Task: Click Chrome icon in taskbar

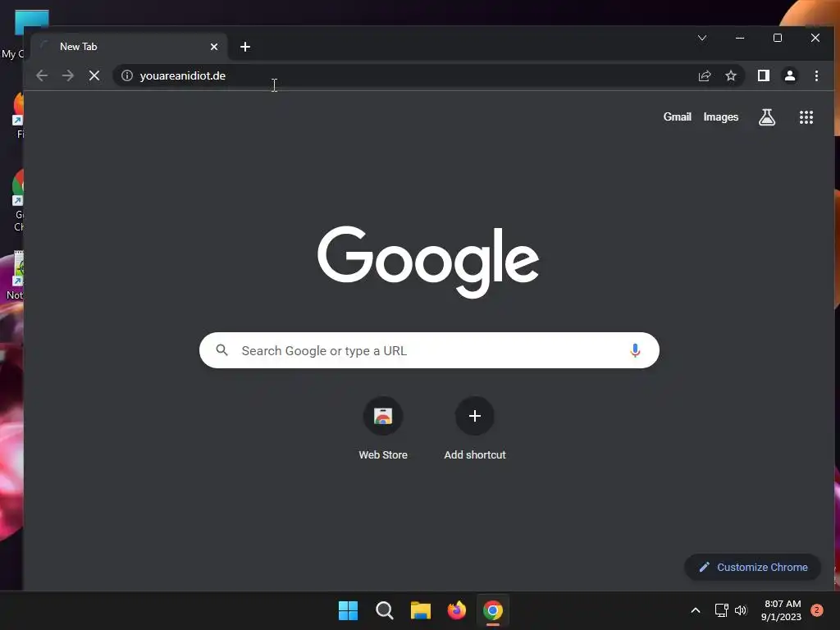Action: pyautogui.click(x=493, y=610)
